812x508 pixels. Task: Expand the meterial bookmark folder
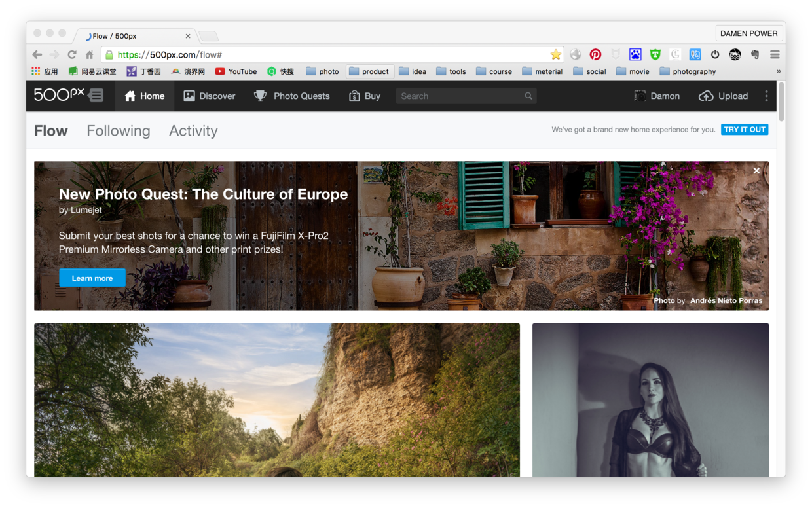542,71
